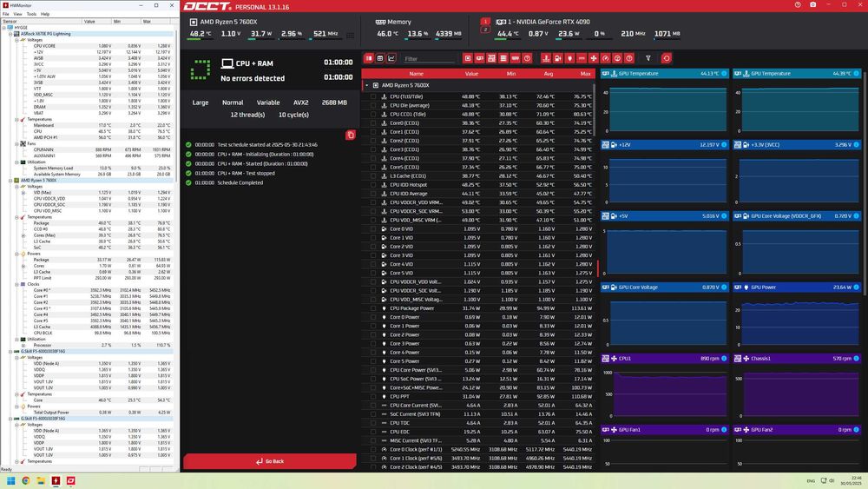Toggle the usage gauge sensor filter icon
Image resolution: width=868 pixels, height=489 pixels.
617,58
